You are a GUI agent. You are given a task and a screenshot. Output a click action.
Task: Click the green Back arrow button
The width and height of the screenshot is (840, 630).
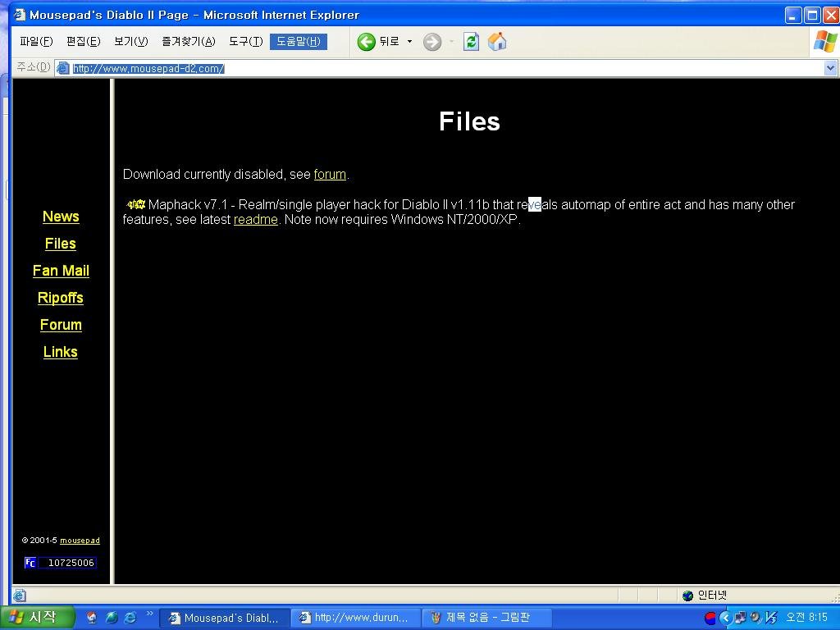[367, 42]
